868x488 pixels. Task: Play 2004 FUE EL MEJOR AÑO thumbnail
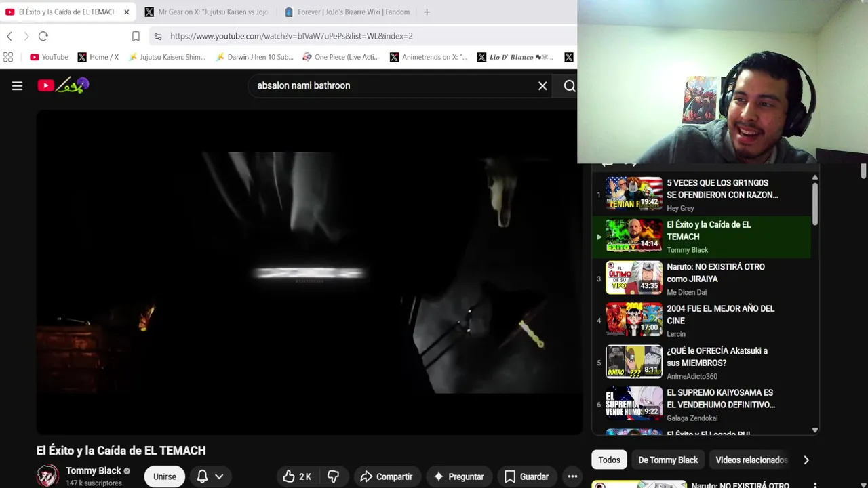(x=633, y=320)
